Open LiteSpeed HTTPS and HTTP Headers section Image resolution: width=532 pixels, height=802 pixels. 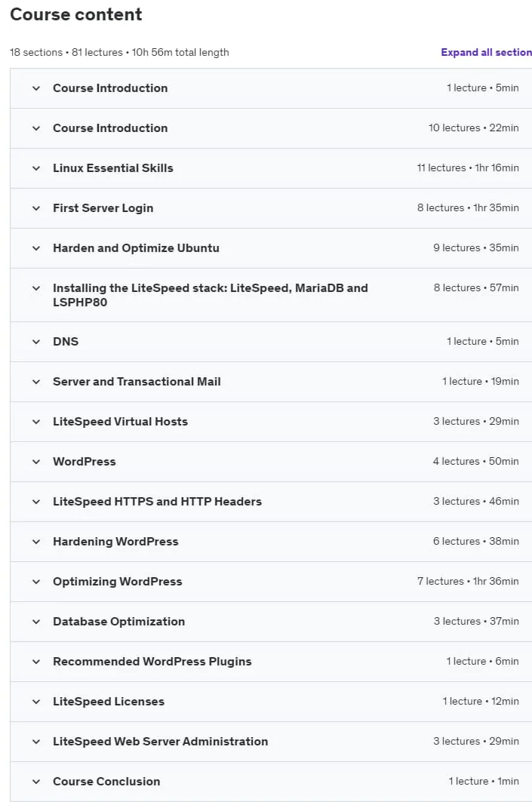(x=157, y=502)
